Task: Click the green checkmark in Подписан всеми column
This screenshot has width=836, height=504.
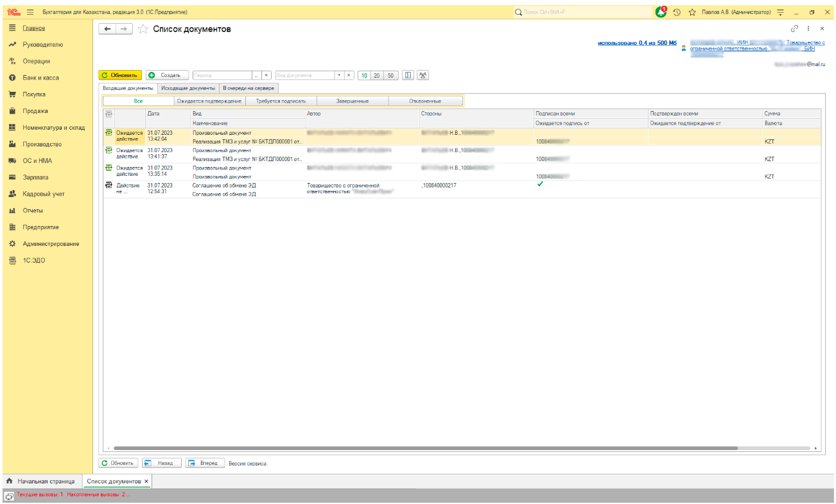Action: pyautogui.click(x=540, y=184)
